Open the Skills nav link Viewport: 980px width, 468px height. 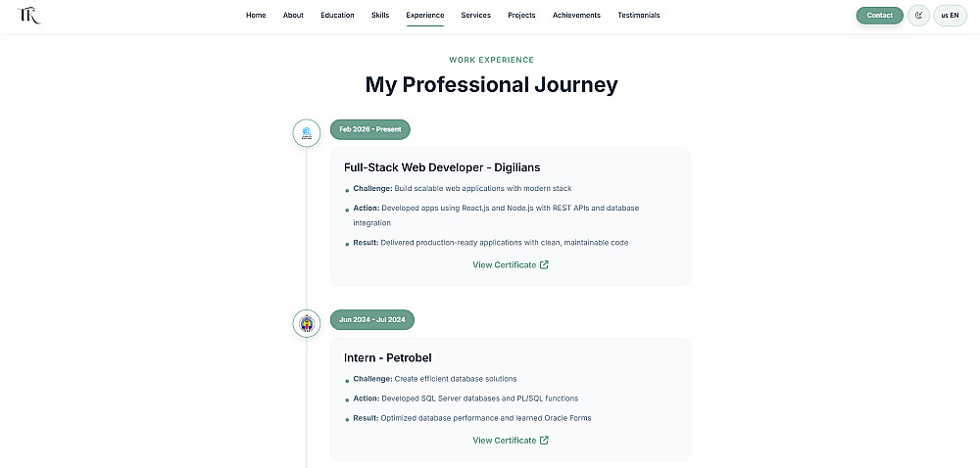pyautogui.click(x=380, y=16)
